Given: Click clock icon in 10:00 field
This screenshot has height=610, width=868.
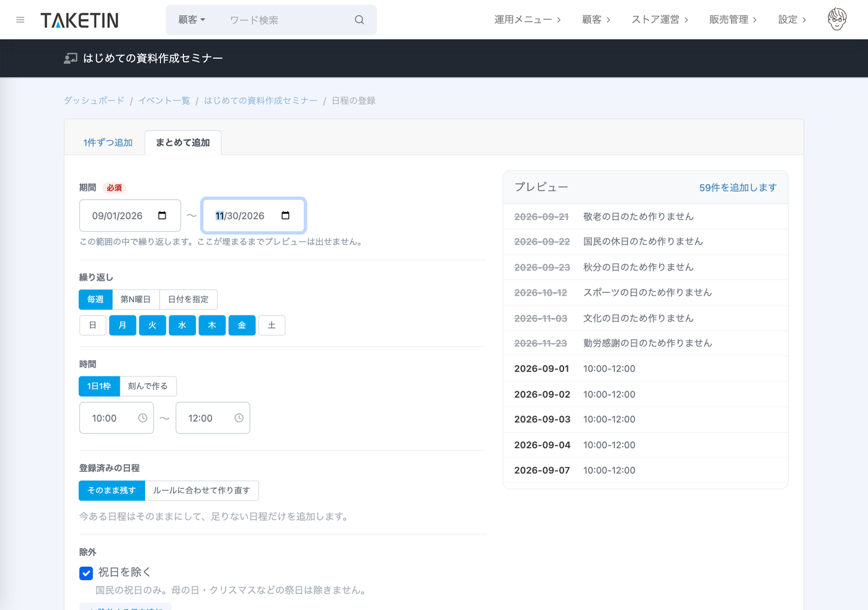Looking at the screenshot, I should [143, 418].
